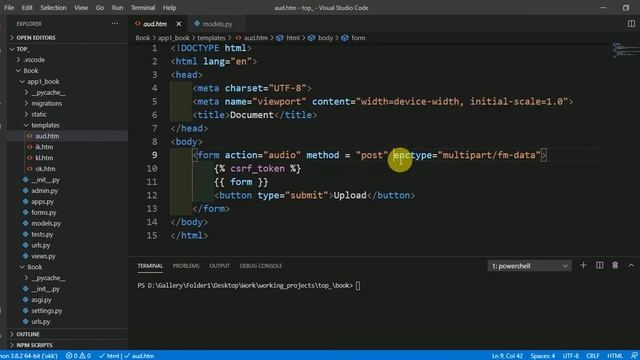This screenshot has width=640, height=360.
Task: Place cursor on line 12 button tag
Action: (314, 196)
